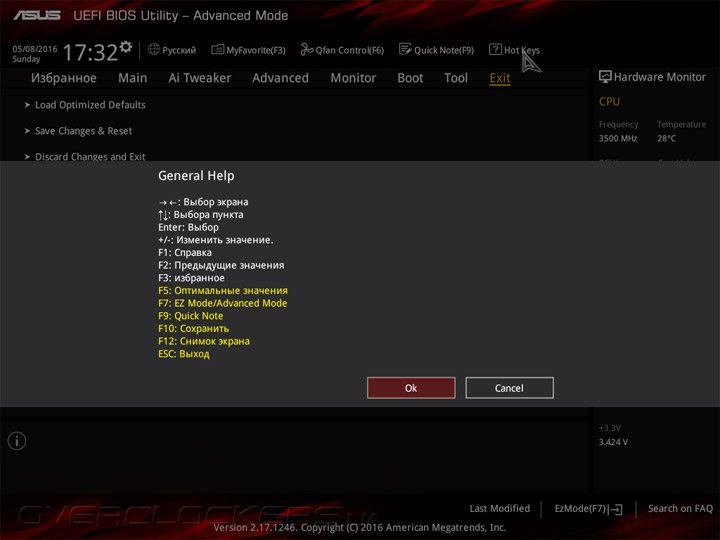Select Discard Changes and Exit entry
This screenshot has height=540, width=720.
90,157
